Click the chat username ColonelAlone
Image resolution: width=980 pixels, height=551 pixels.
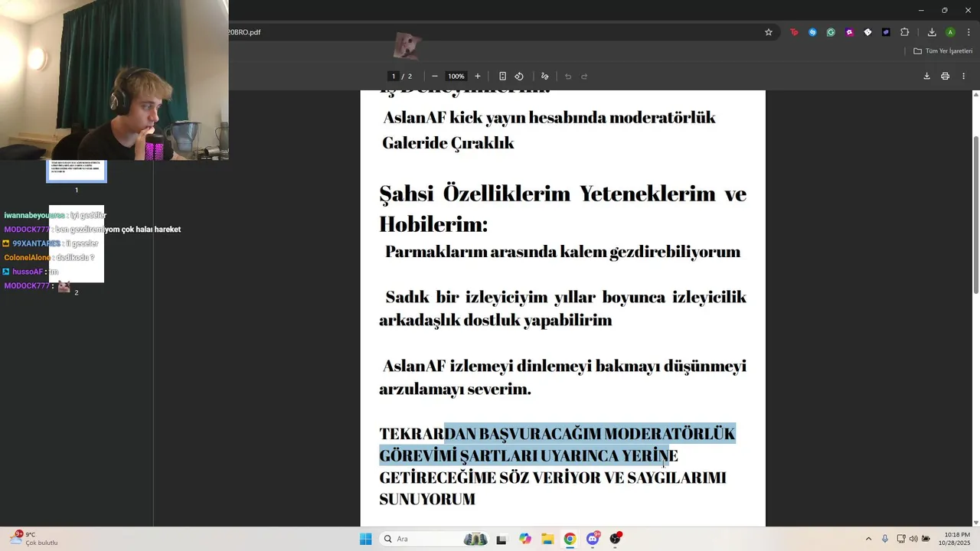click(27, 258)
